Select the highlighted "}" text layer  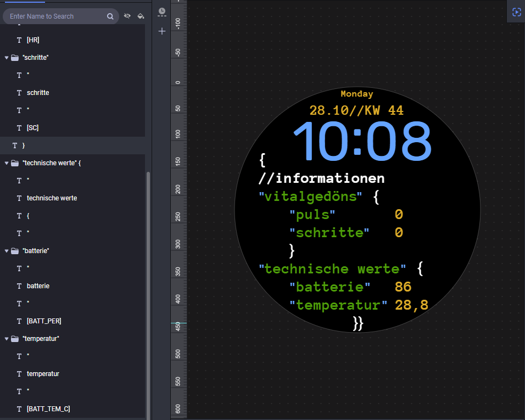23,145
